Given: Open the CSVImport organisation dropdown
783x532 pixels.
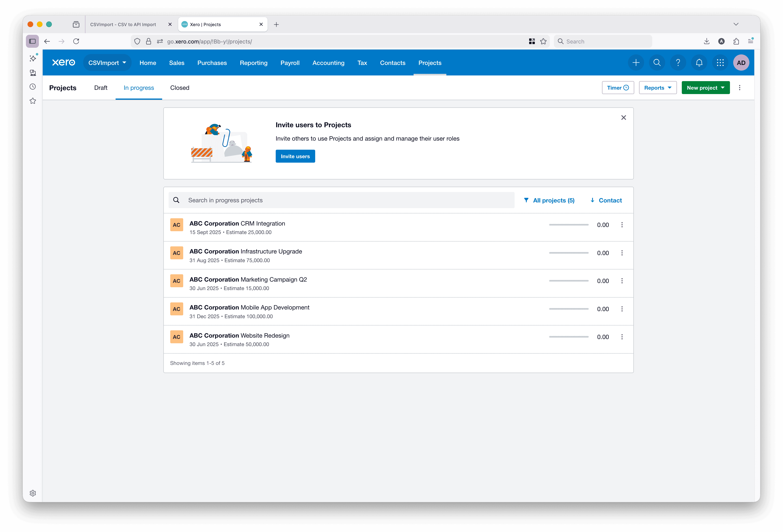Looking at the screenshot, I should click(107, 63).
